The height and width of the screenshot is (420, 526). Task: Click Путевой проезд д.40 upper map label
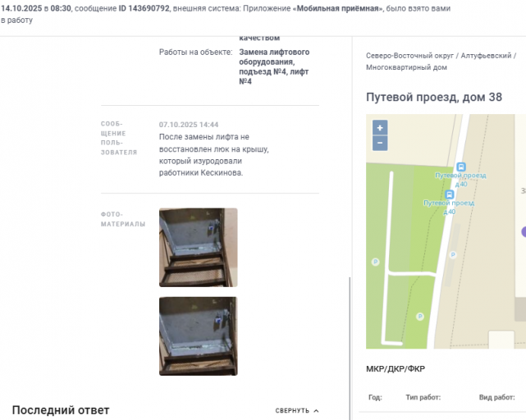click(460, 180)
